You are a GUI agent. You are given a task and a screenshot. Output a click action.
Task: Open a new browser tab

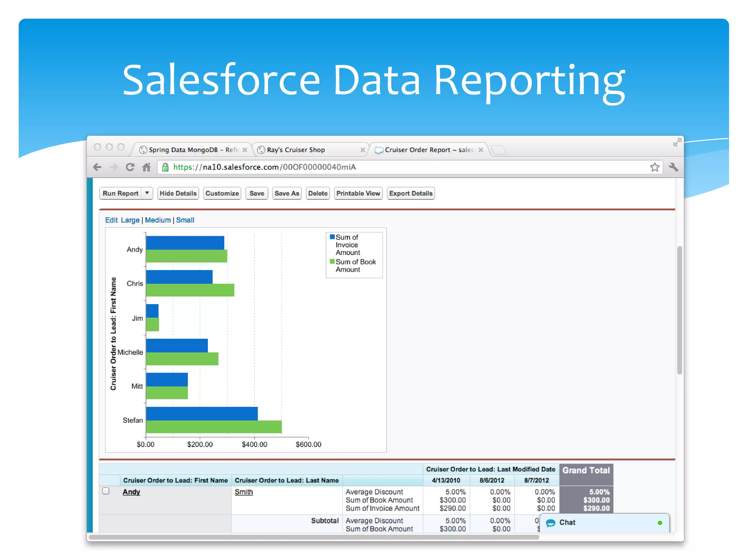click(498, 149)
